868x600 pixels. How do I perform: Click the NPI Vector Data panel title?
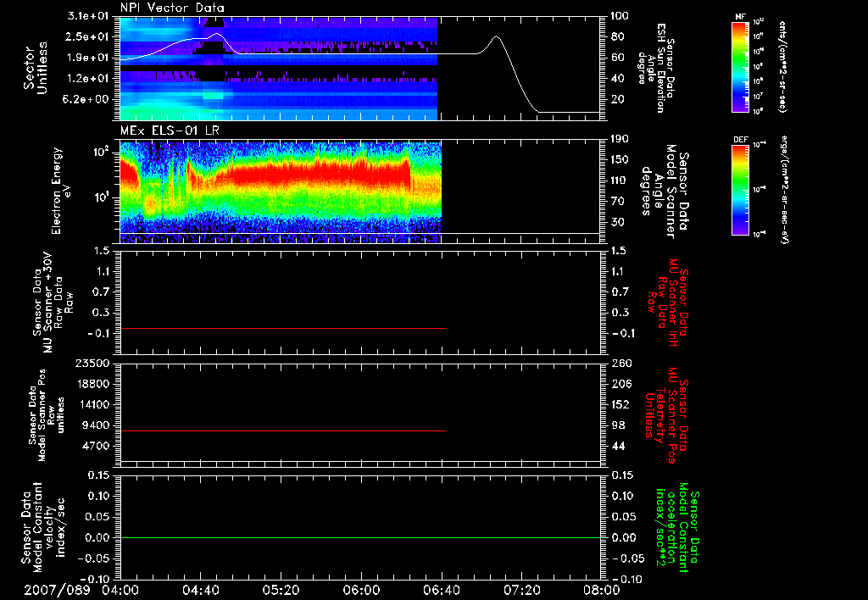pos(172,8)
